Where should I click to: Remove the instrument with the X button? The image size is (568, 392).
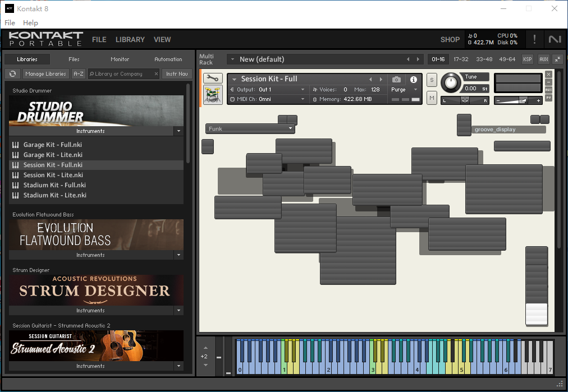point(548,74)
